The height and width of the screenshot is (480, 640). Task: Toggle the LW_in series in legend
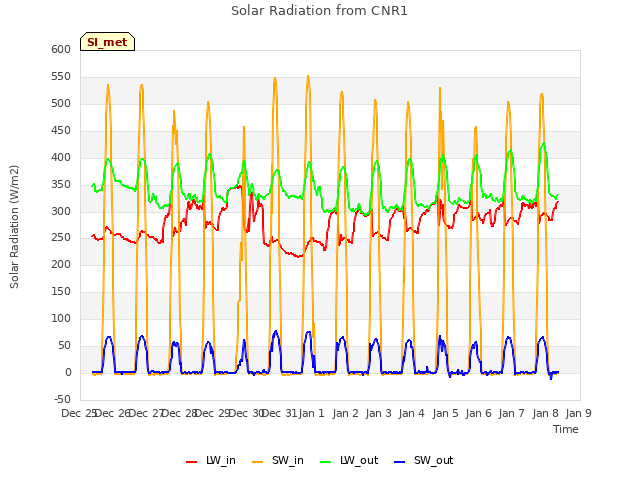(211, 460)
